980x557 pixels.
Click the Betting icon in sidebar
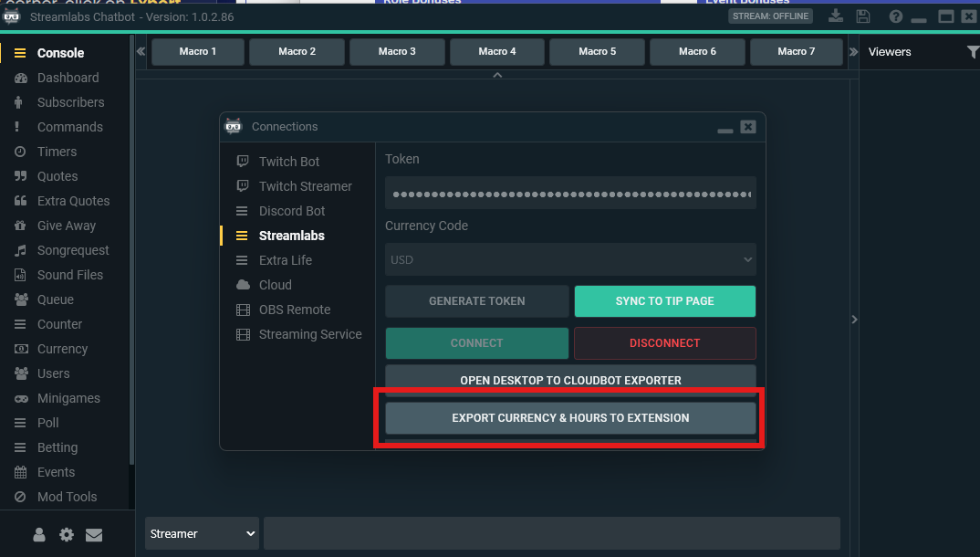click(x=21, y=447)
